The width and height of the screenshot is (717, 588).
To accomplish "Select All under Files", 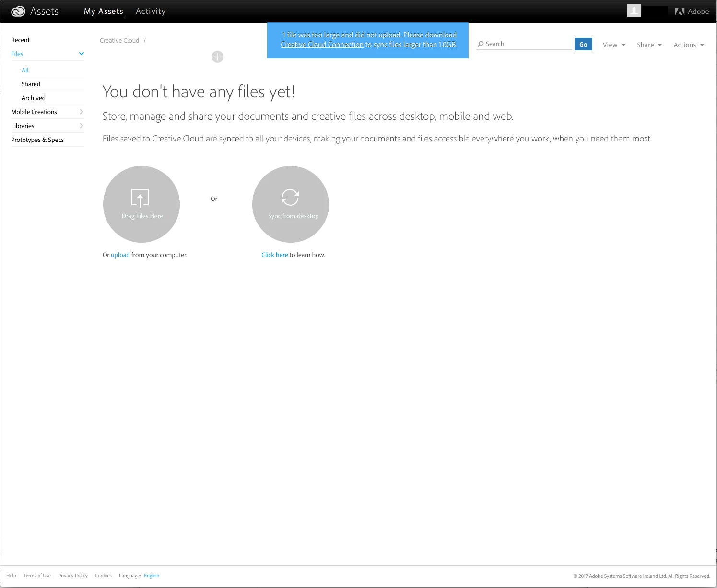I will (25, 70).
